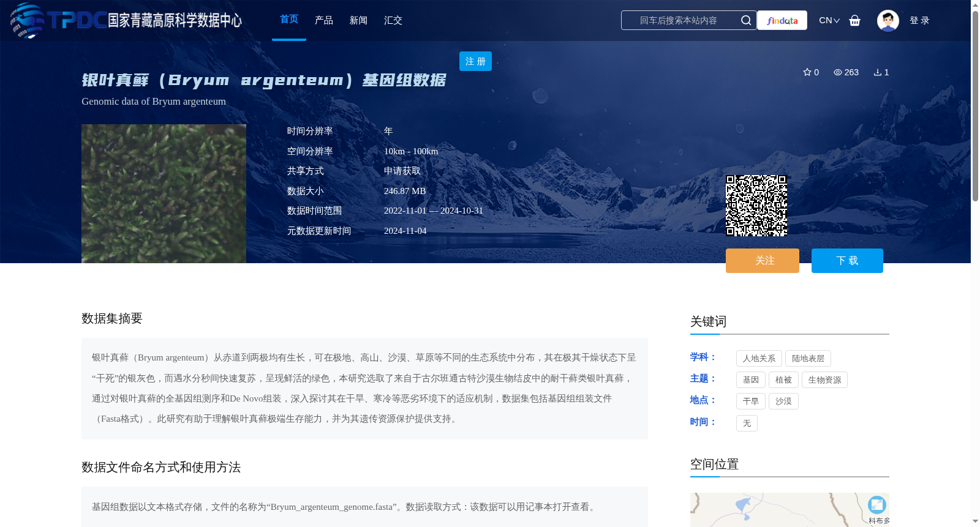Screen dimensions: 980x527
Task: Click the 2024-11-04 metadata update date
Action: [x=405, y=231]
